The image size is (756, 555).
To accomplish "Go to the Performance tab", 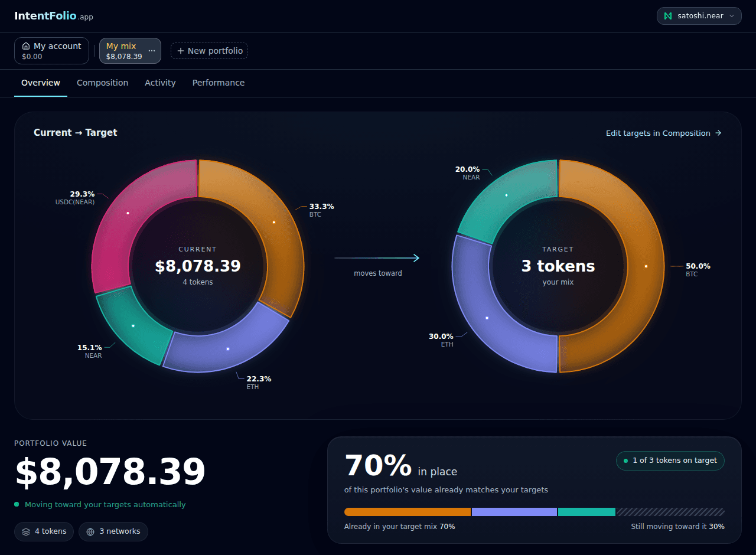I will 219,83.
